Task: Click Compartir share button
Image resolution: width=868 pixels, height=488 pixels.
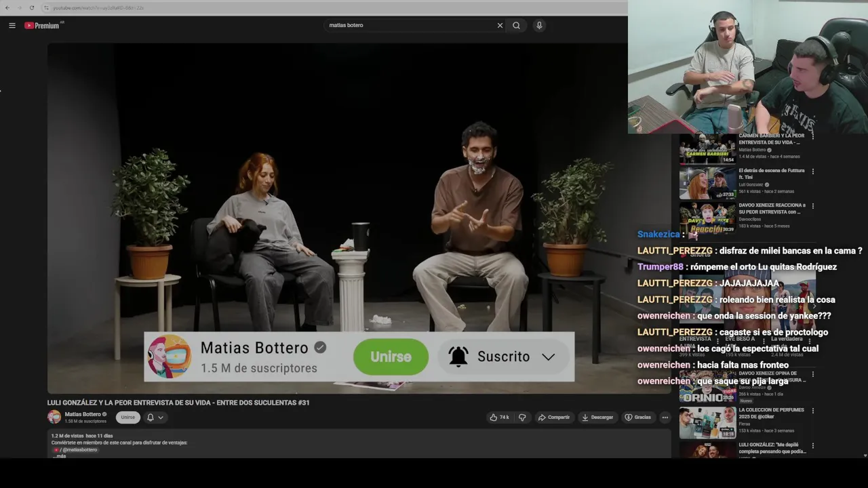Action: point(554,418)
